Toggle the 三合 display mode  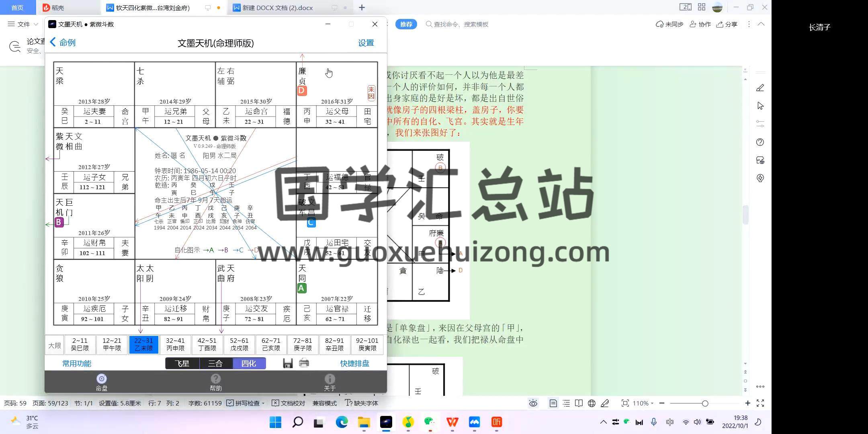click(x=215, y=363)
